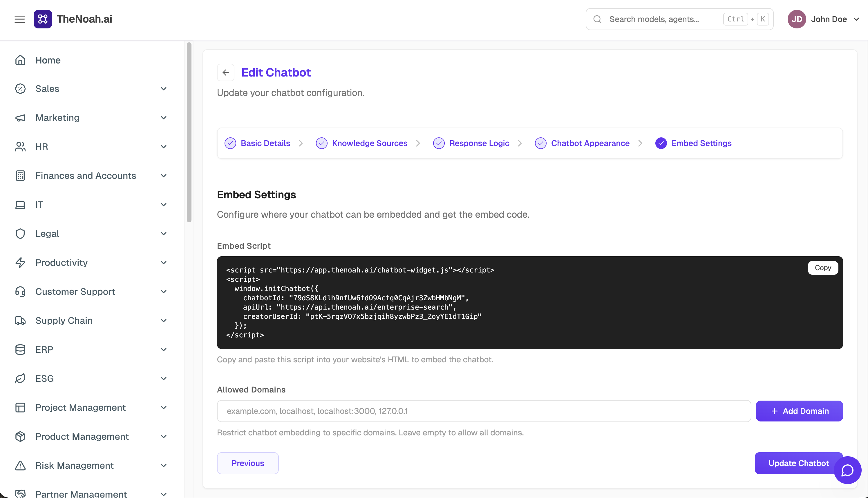The width and height of the screenshot is (868, 498).
Task: Click the Risk Management warning triangle icon
Action: (20, 466)
